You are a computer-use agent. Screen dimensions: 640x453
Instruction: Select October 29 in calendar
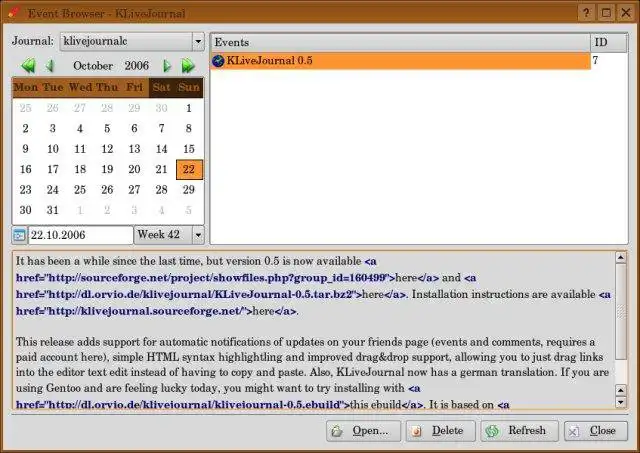tap(189, 190)
